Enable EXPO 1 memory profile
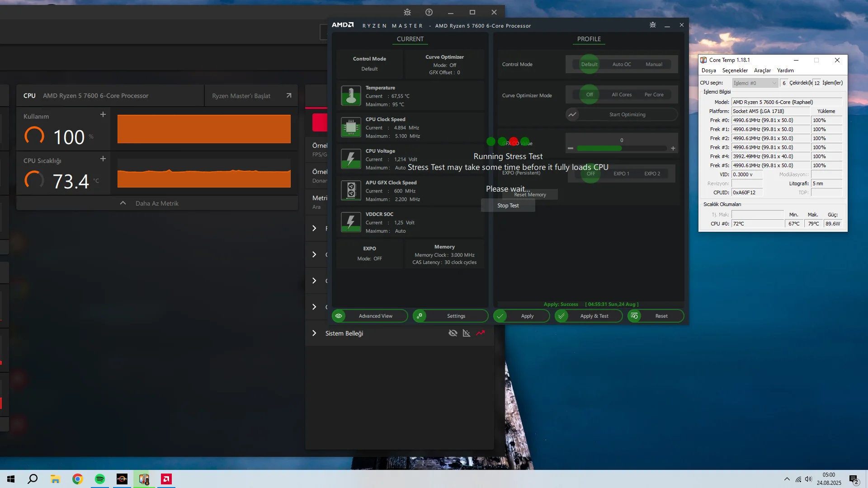The height and width of the screenshot is (488, 868). coord(621,174)
